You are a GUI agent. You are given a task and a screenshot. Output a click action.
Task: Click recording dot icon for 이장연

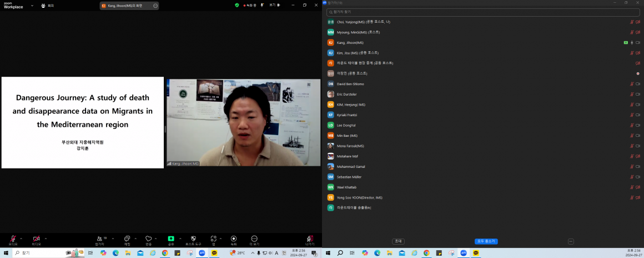(638, 73)
